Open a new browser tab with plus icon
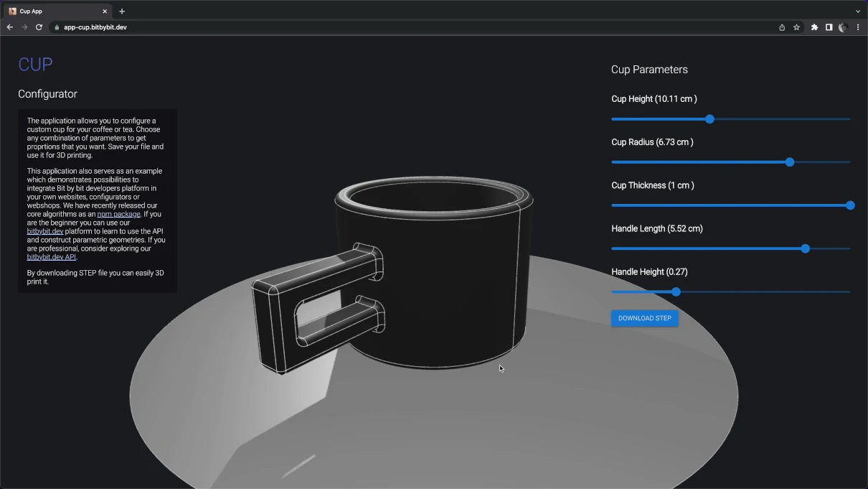868x489 pixels. point(122,11)
